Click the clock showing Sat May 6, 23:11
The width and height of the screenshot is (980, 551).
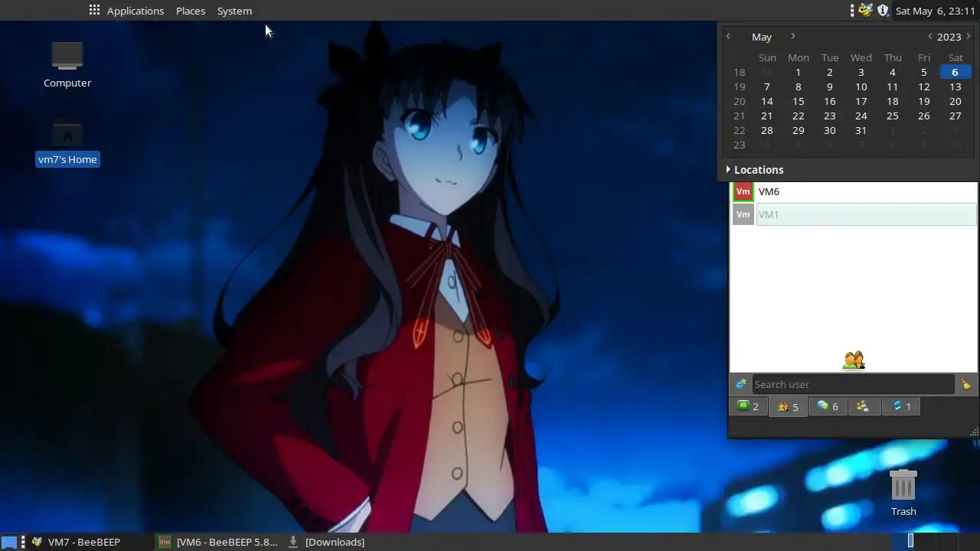pyautogui.click(x=935, y=11)
